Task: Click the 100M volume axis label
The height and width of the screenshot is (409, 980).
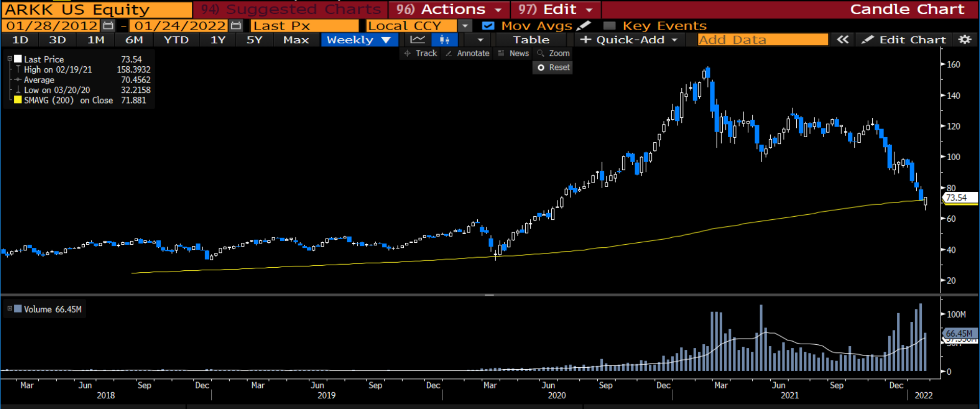Action: tap(956, 314)
